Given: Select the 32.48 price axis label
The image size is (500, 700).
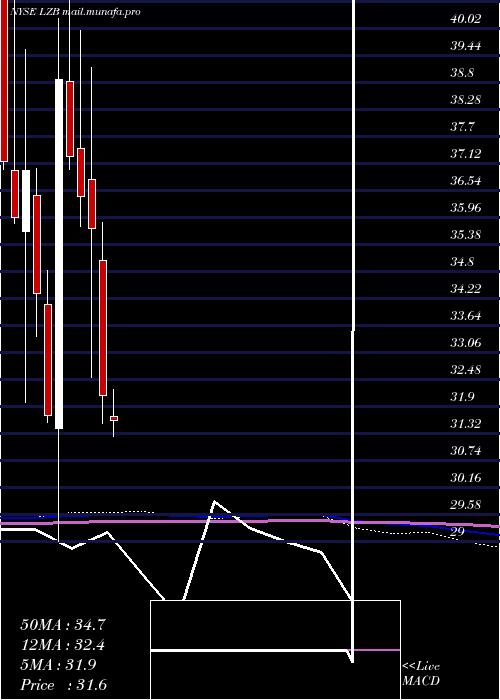Looking at the screenshot, I should tap(466, 370).
